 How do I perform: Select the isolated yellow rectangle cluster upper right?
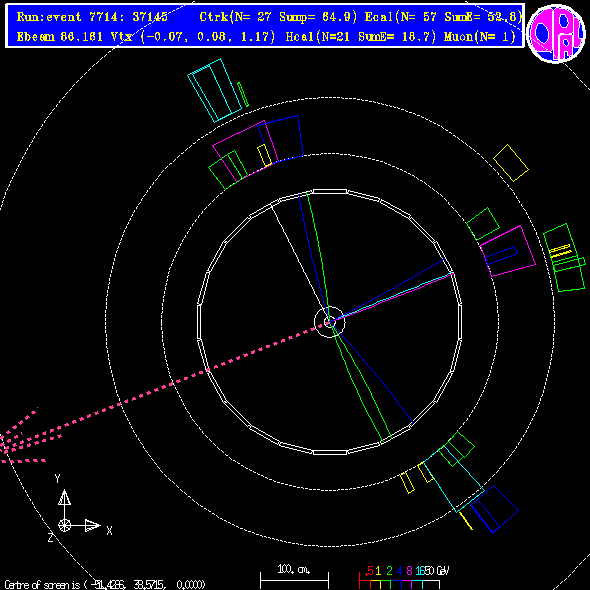pyautogui.click(x=511, y=163)
